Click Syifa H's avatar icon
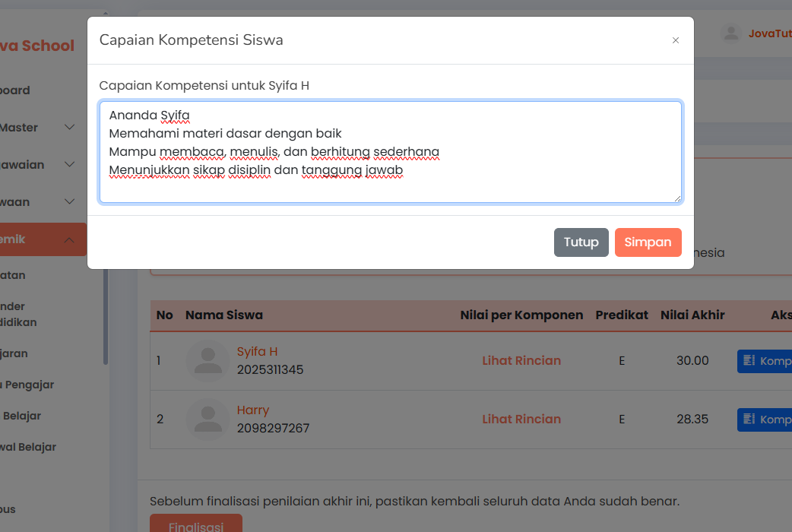Viewport: 792px width, 532px height. (x=208, y=361)
